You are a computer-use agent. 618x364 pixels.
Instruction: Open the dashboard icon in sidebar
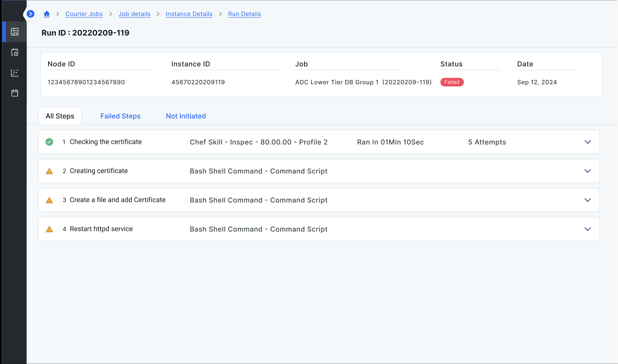pos(15,32)
